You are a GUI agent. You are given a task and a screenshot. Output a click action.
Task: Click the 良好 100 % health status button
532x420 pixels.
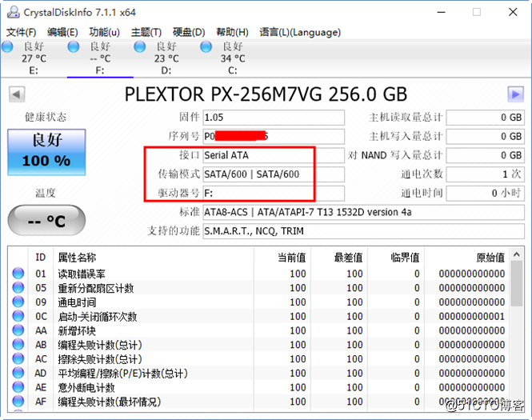[46, 152]
